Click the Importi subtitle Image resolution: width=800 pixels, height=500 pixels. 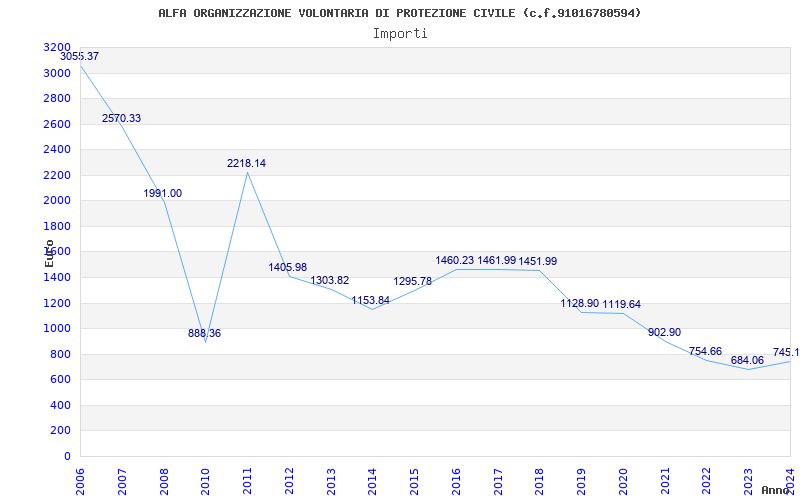pos(400,34)
